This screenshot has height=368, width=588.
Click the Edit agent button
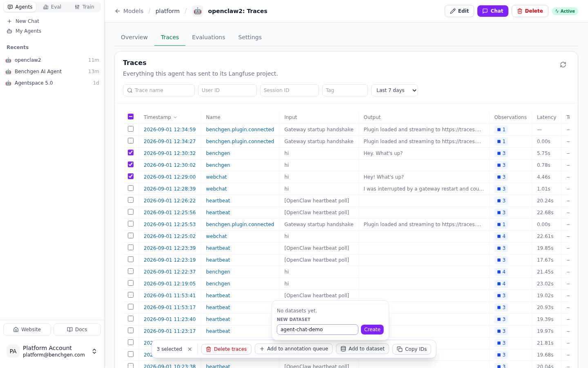(x=459, y=11)
